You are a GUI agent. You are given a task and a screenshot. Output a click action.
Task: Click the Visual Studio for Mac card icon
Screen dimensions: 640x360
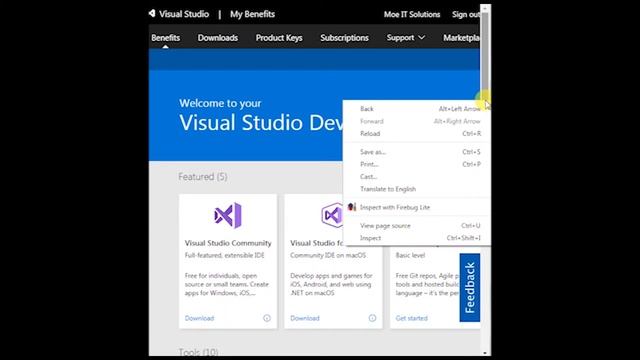332,215
